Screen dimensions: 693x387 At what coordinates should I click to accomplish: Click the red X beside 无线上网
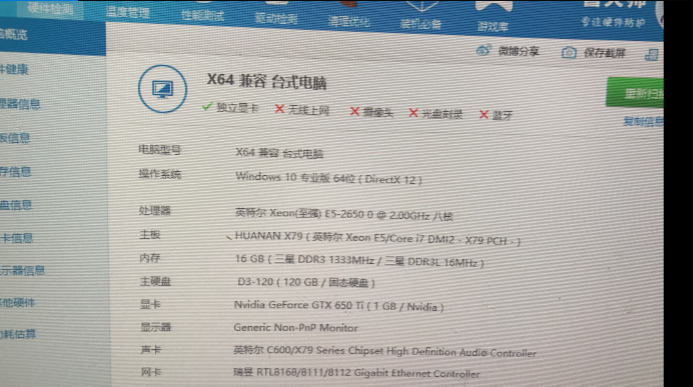[x=279, y=109]
